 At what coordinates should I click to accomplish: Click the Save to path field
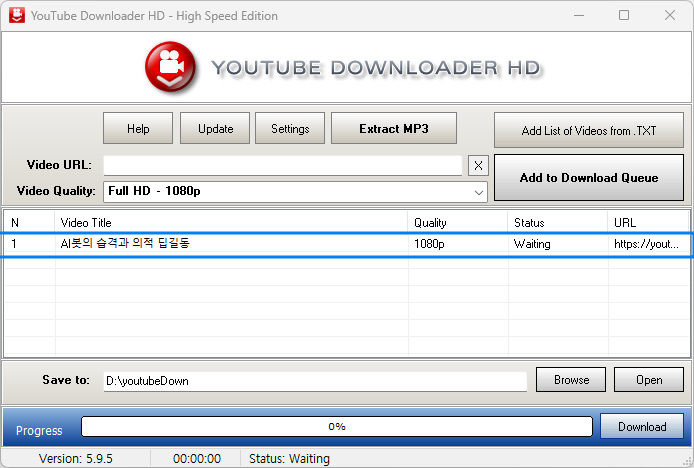[315, 381]
